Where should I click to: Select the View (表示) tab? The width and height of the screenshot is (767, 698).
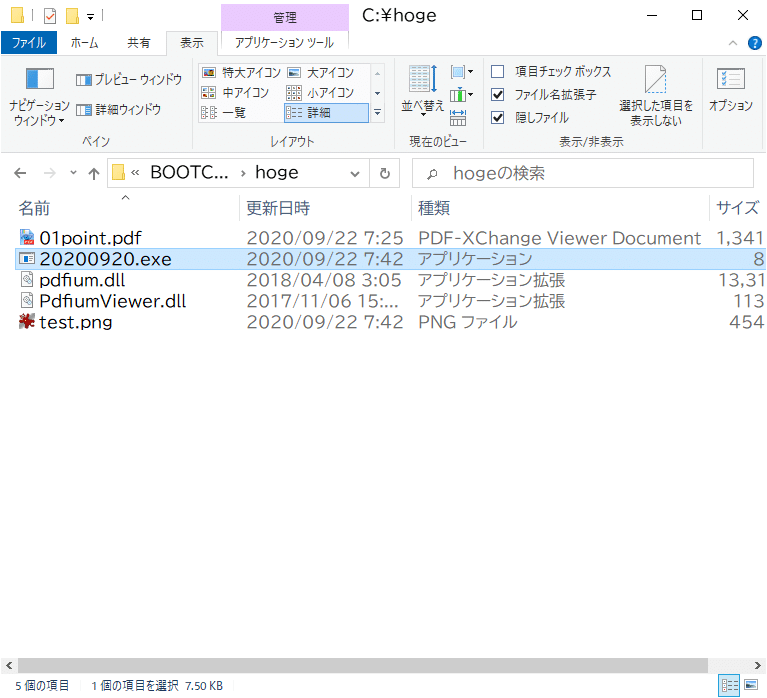(x=192, y=43)
